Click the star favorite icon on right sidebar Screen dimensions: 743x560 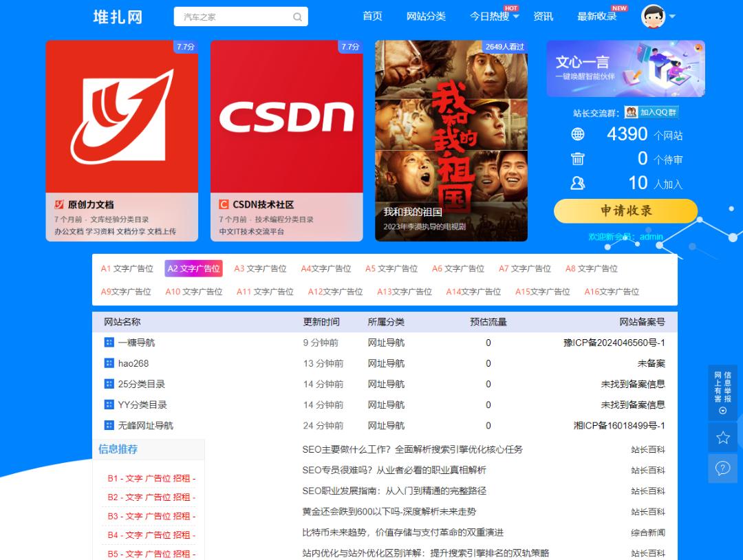(722, 438)
